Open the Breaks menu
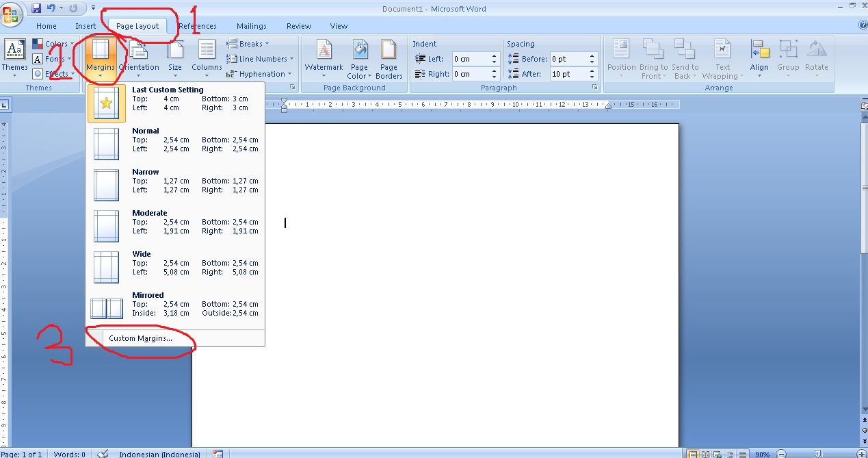The height and width of the screenshot is (458, 868). click(248, 44)
